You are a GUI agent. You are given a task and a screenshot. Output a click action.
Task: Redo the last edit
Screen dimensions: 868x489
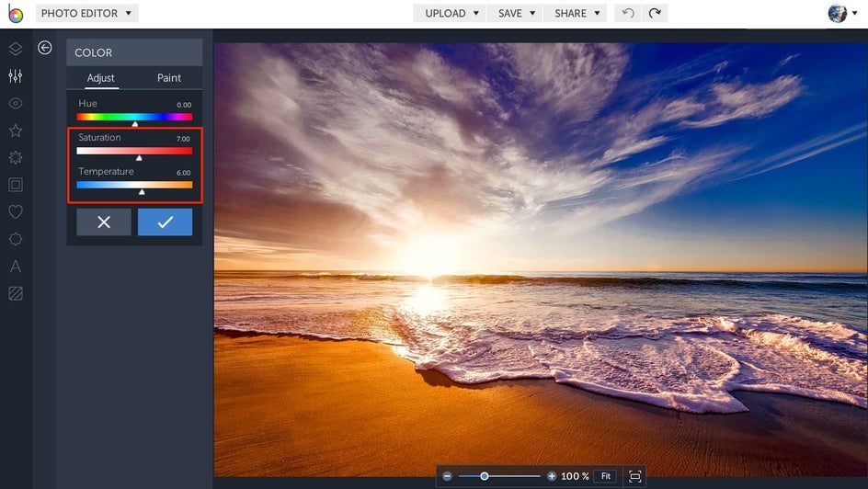click(x=655, y=13)
